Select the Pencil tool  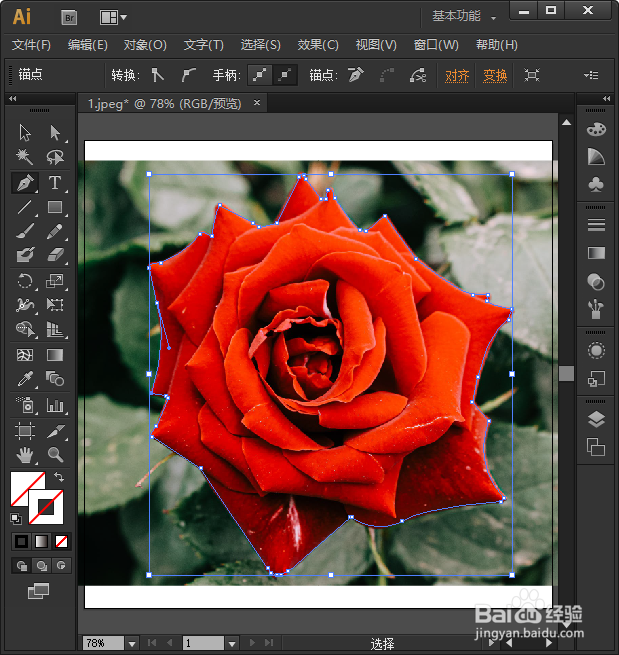[x=55, y=231]
